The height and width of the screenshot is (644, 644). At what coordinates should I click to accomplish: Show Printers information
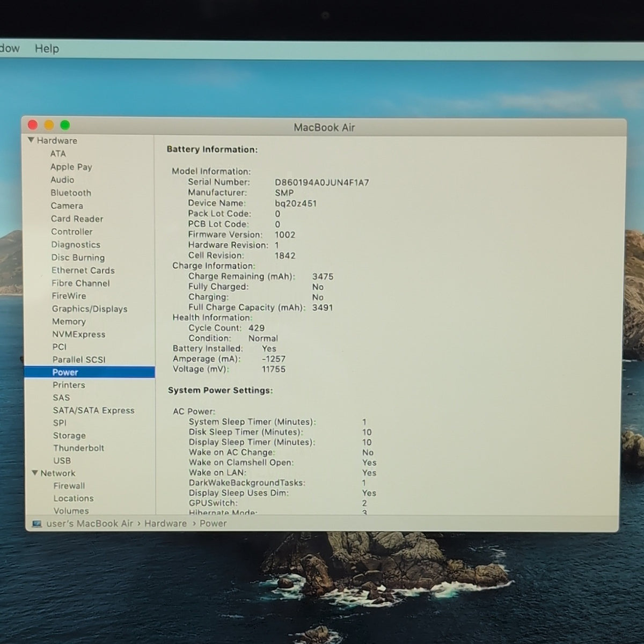[x=69, y=385]
